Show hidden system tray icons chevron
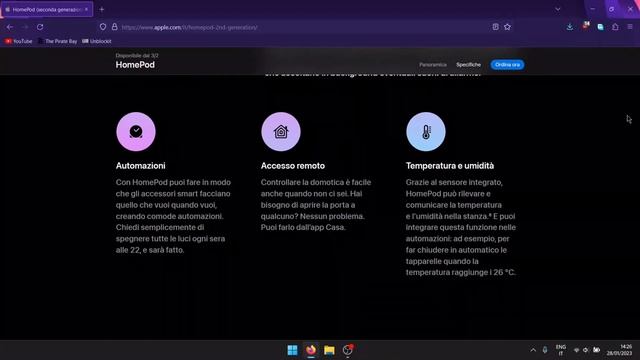This screenshot has width=640, height=360. coord(533,350)
